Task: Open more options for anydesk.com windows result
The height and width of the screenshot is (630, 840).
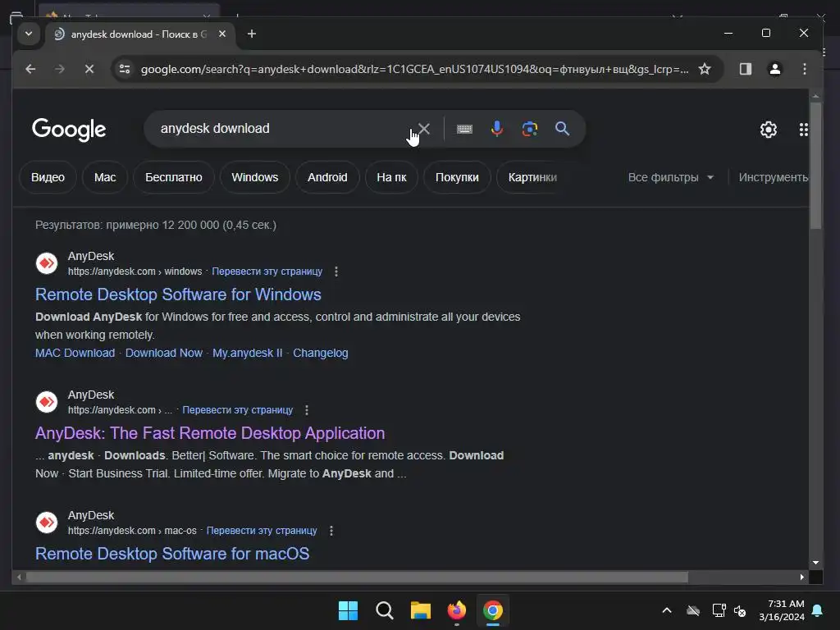Action: (336, 272)
